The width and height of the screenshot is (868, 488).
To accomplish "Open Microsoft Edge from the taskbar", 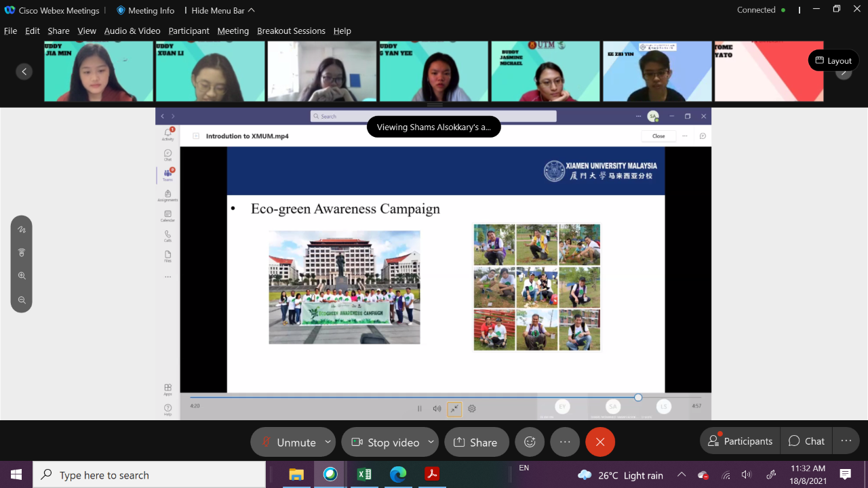I will pos(398,474).
